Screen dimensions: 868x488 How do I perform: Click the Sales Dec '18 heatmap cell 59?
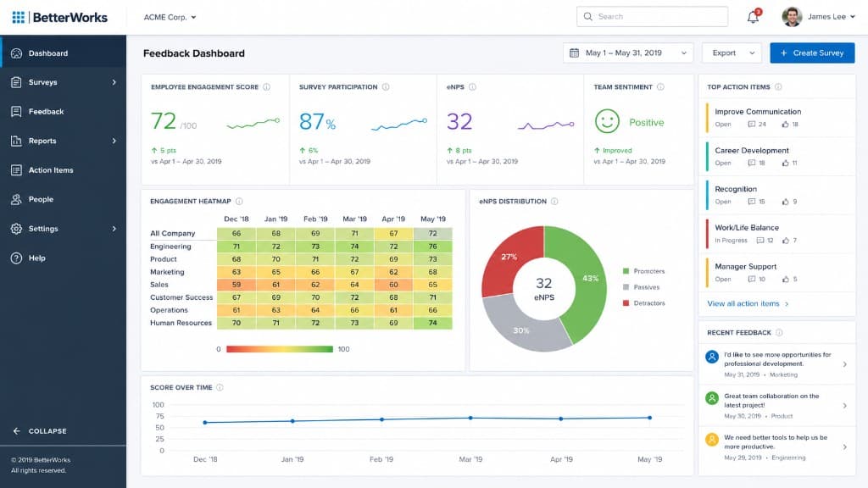[x=236, y=285]
